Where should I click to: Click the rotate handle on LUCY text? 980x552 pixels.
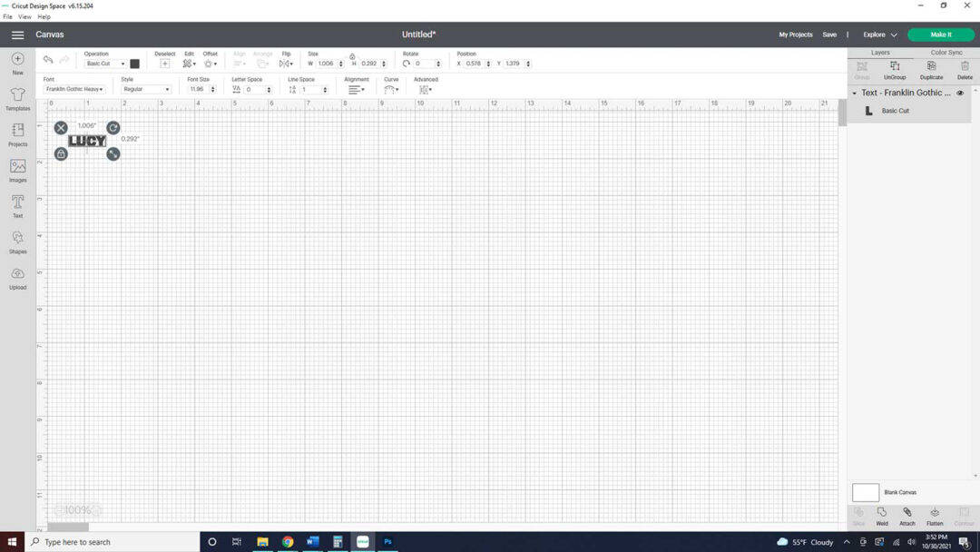[x=113, y=128]
